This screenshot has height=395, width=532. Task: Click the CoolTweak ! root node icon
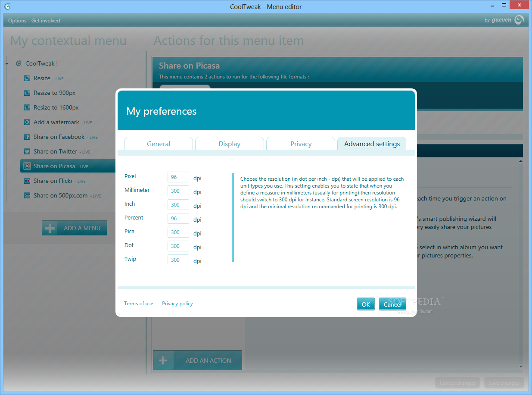coord(19,63)
